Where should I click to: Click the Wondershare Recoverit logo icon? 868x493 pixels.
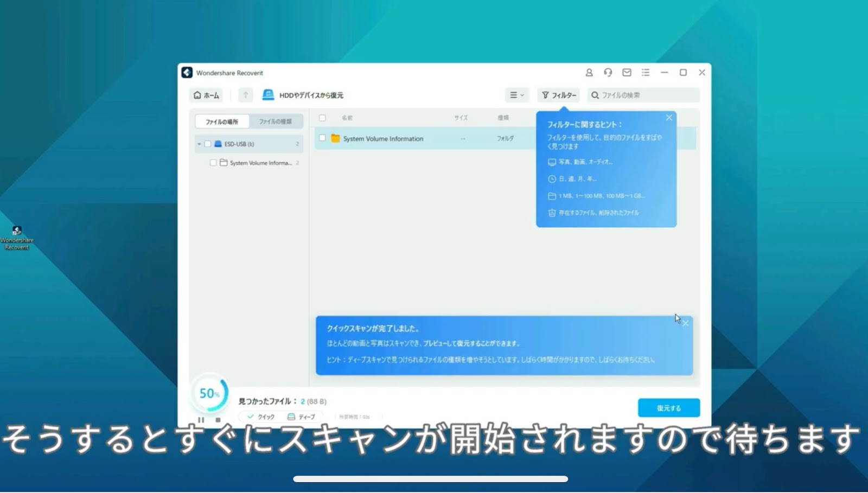pyautogui.click(x=187, y=73)
